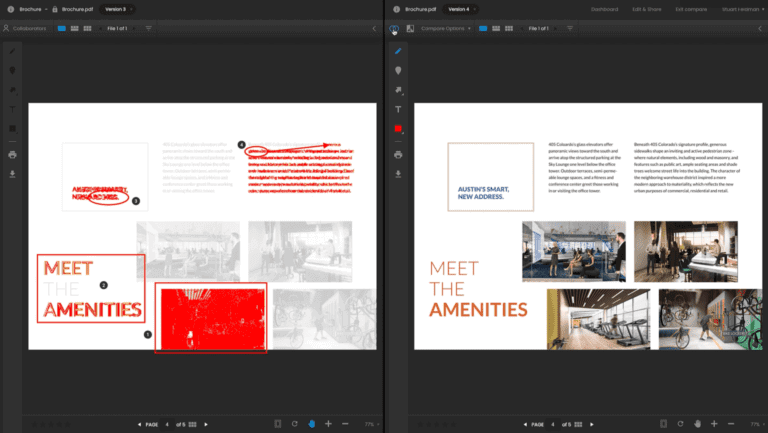Click the download icon in left toolbar
Viewport: 768px width, 433px height.
pyautogui.click(x=12, y=173)
